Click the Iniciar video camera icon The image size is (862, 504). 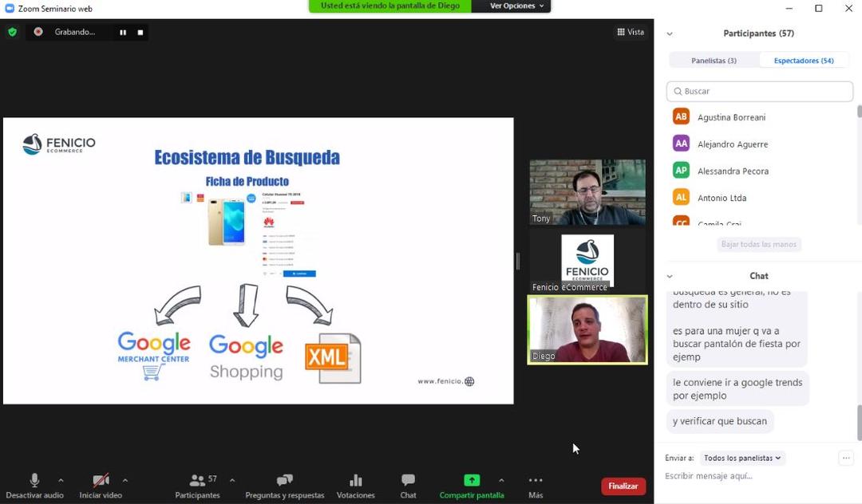pos(101,480)
